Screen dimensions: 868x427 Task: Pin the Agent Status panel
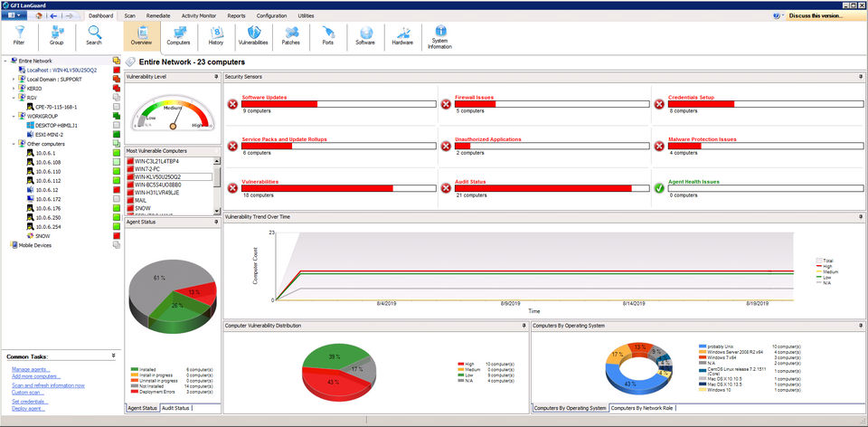pos(216,222)
